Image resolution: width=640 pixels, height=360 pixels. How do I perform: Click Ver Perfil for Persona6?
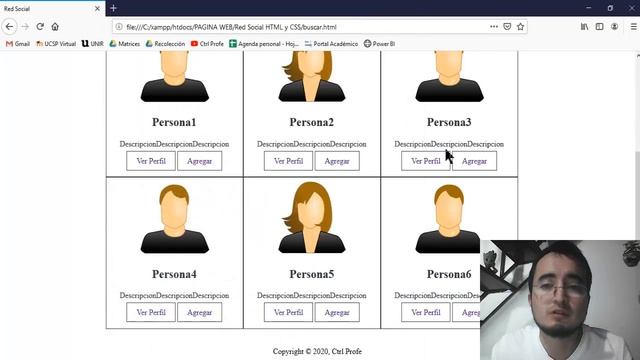[426, 312]
